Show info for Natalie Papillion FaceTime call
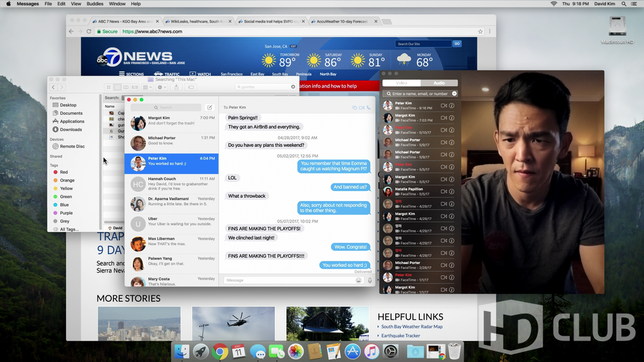Screen dimensions: 644x362 tap(452, 192)
